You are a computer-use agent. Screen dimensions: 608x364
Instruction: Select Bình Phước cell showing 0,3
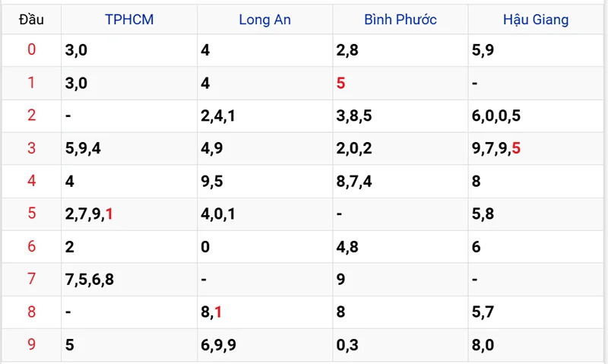pyautogui.click(x=347, y=344)
